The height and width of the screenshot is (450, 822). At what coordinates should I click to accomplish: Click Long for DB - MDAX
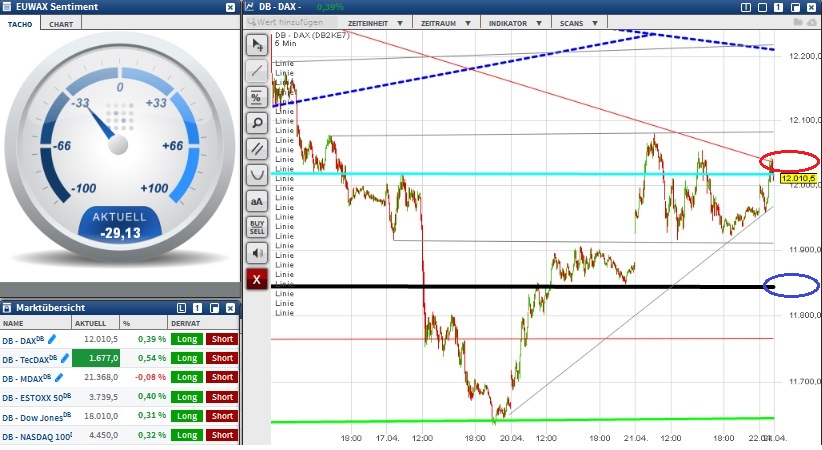click(x=187, y=377)
